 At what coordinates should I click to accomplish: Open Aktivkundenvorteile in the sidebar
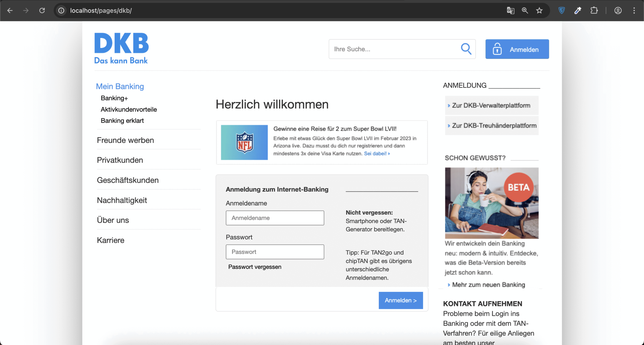129,110
